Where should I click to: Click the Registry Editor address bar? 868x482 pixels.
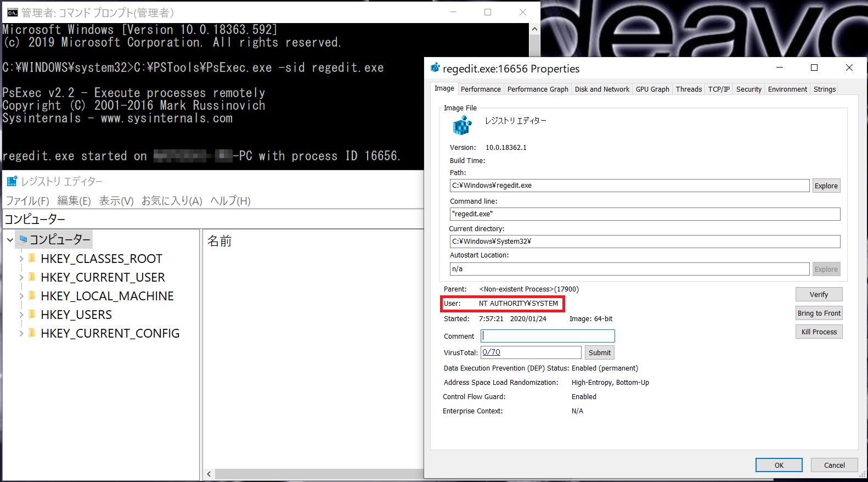(x=213, y=219)
